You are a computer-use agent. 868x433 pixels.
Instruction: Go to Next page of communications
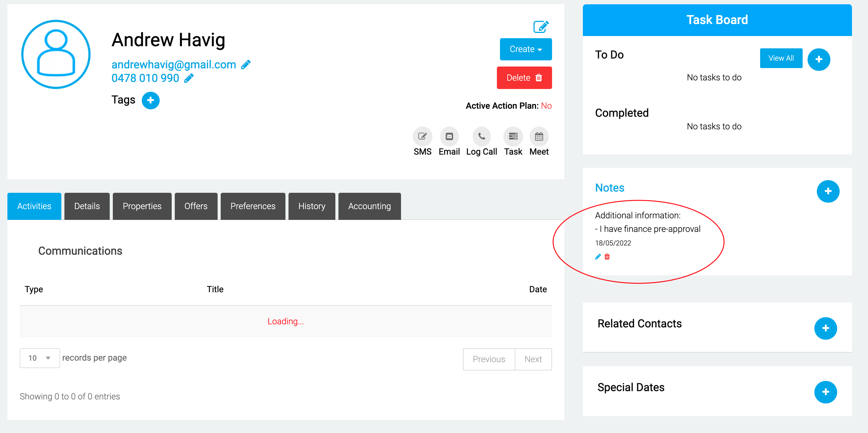pos(533,359)
